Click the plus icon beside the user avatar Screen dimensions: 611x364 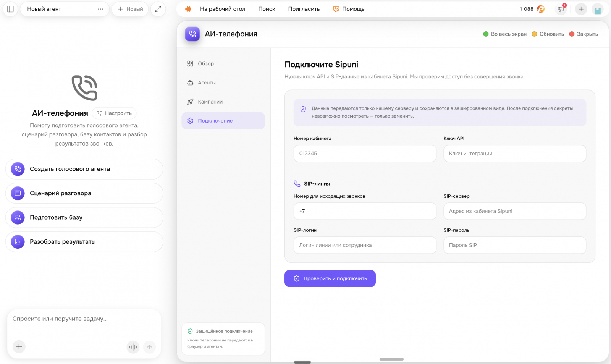[x=581, y=9]
